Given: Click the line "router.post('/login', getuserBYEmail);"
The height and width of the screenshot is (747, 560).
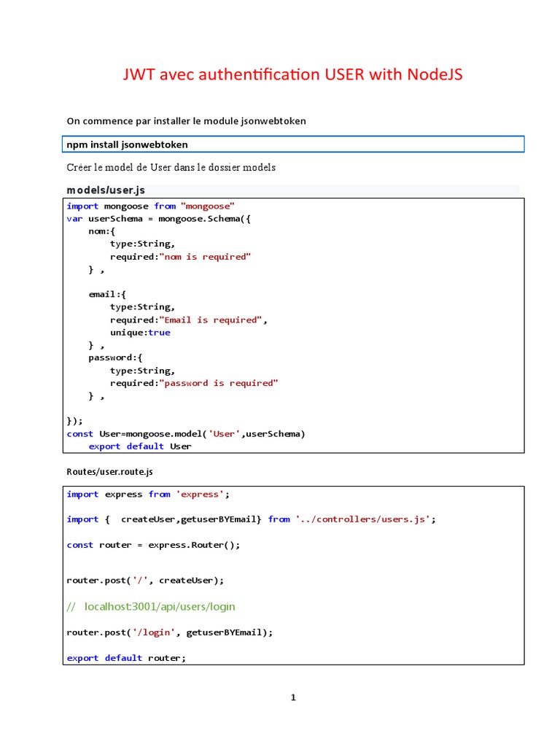Looking at the screenshot, I should (169, 632).
